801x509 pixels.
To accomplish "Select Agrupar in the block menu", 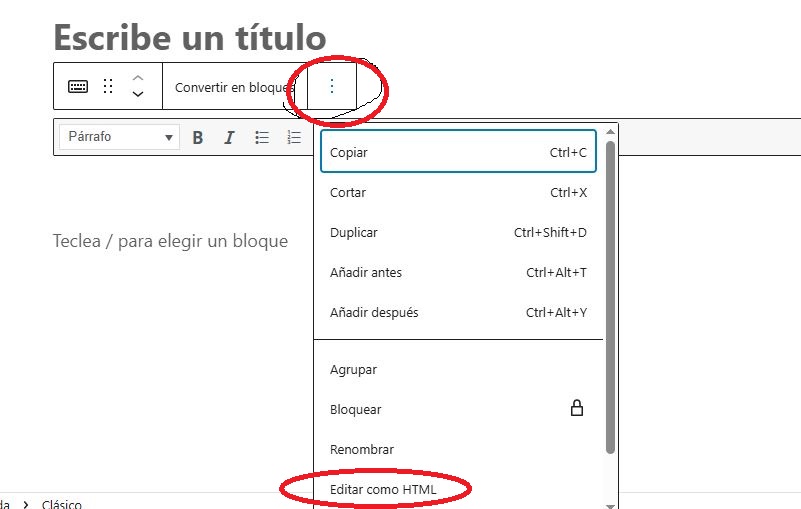I will (x=458, y=369).
